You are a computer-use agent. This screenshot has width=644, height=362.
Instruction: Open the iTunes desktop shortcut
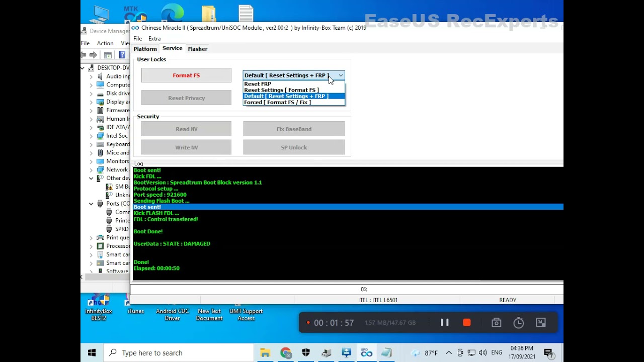pos(135,306)
